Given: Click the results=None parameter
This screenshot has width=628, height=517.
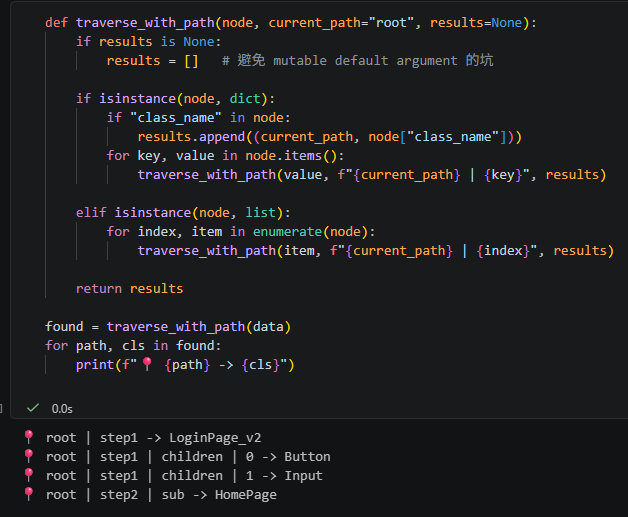Looking at the screenshot, I should (x=476, y=23).
